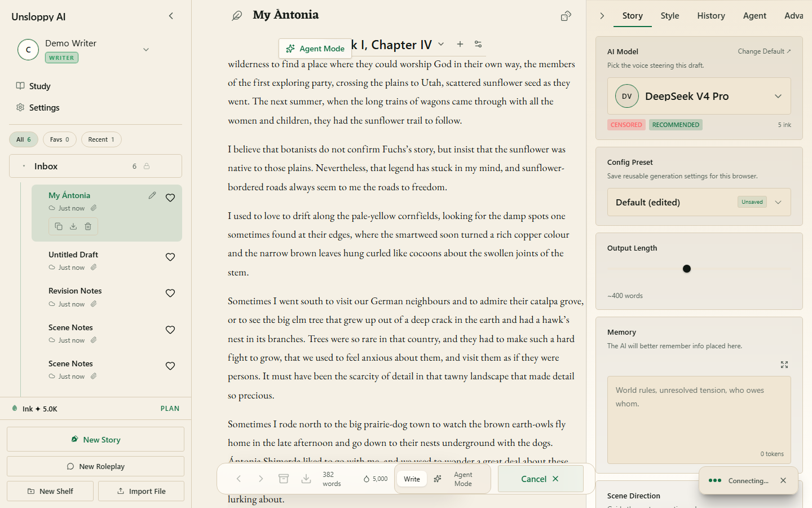This screenshot has height=508, width=812.
Task: Click the Ink droplet icon in sidebar
Action: (x=15, y=408)
